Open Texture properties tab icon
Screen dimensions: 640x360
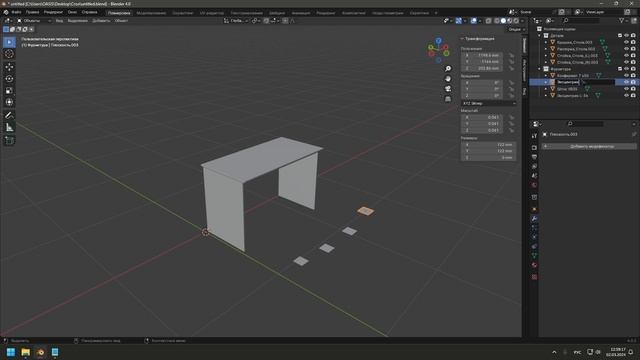tap(534, 277)
